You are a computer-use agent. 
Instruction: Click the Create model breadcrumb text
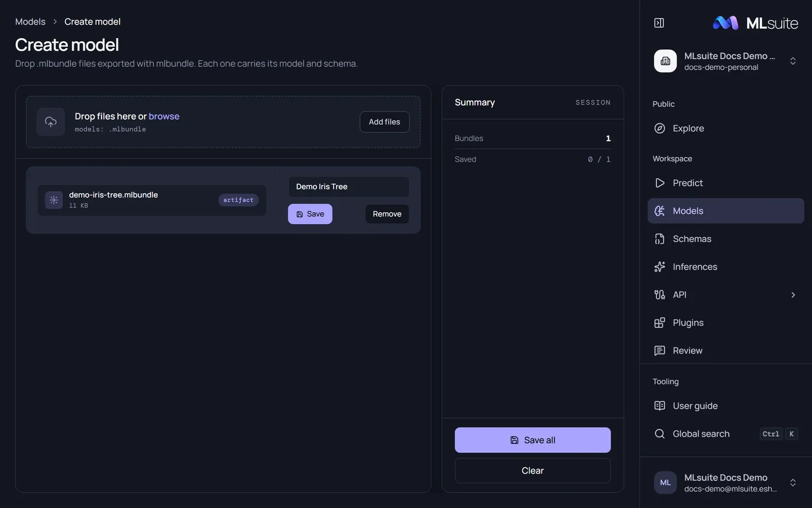pyautogui.click(x=93, y=22)
